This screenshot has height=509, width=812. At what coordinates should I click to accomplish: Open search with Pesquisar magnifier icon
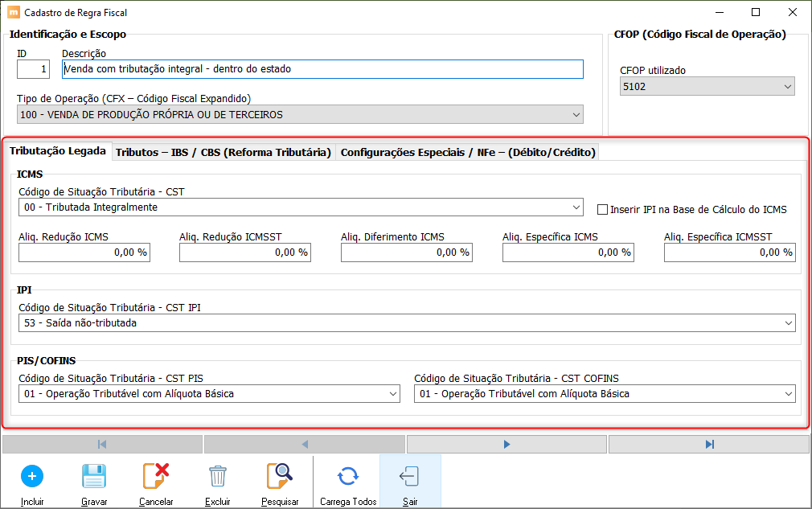pyautogui.click(x=280, y=476)
